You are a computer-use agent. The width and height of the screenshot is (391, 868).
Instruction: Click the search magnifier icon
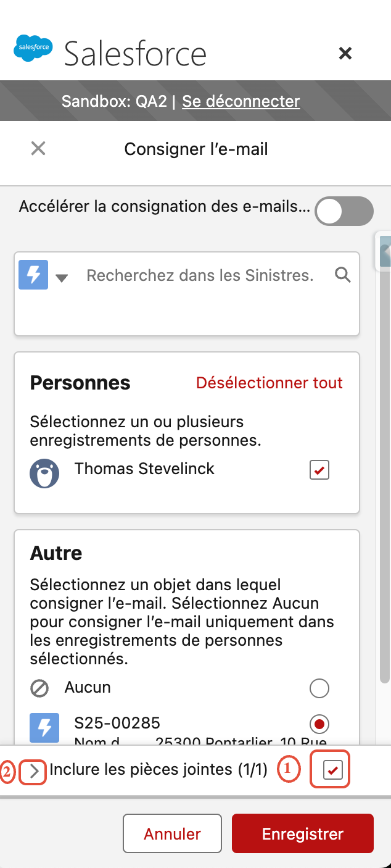(x=343, y=275)
